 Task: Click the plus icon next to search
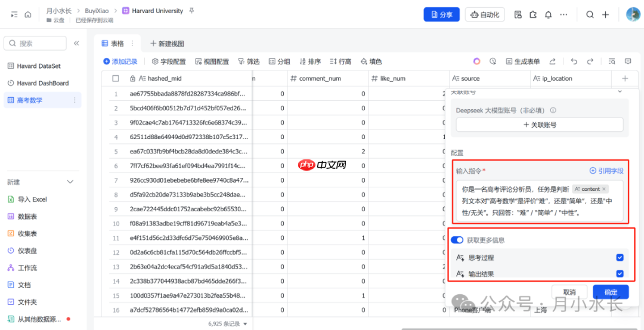click(x=605, y=15)
